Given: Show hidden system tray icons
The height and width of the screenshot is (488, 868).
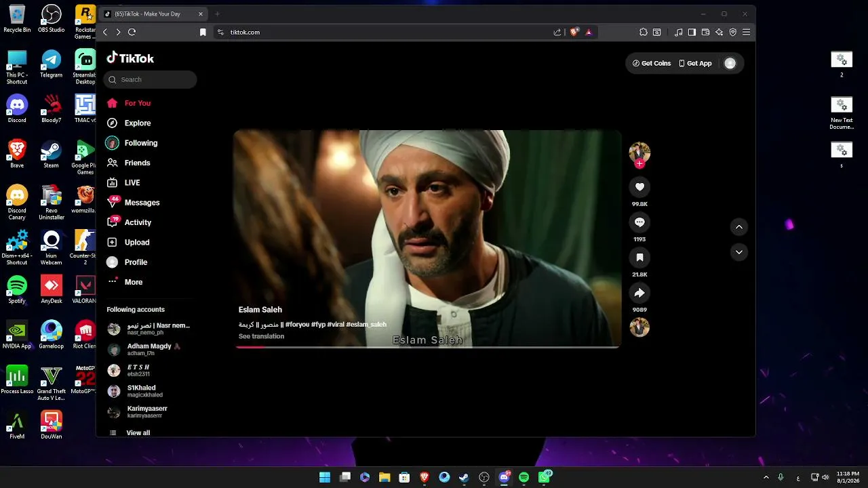Looking at the screenshot, I should pyautogui.click(x=766, y=477).
